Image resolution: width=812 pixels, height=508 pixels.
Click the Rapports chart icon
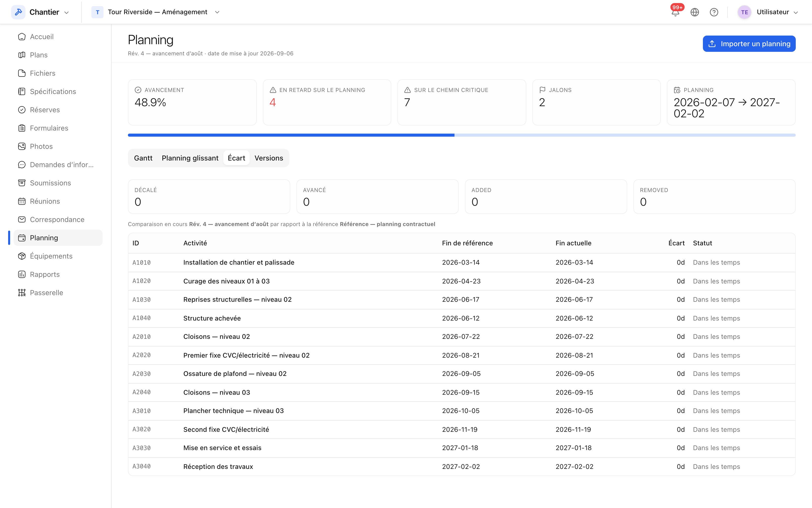pyautogui.click(x=22, y=275)
